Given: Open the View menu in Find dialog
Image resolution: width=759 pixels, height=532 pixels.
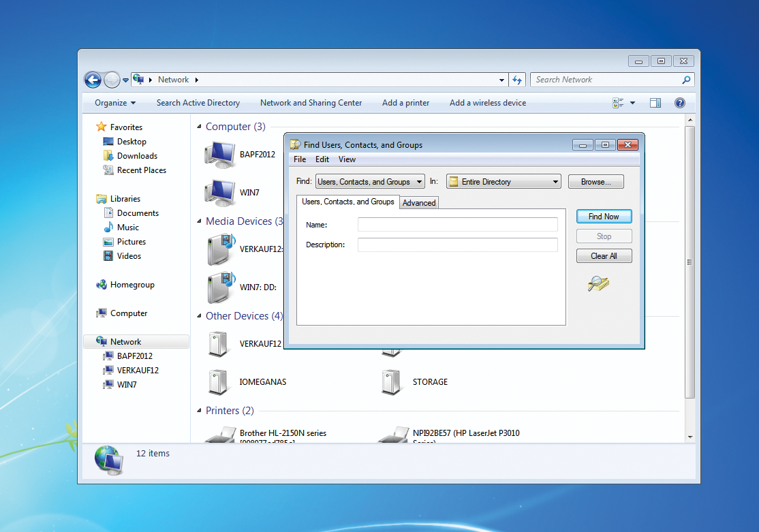Looking at the screenshot, I should (x=347, y=159).
